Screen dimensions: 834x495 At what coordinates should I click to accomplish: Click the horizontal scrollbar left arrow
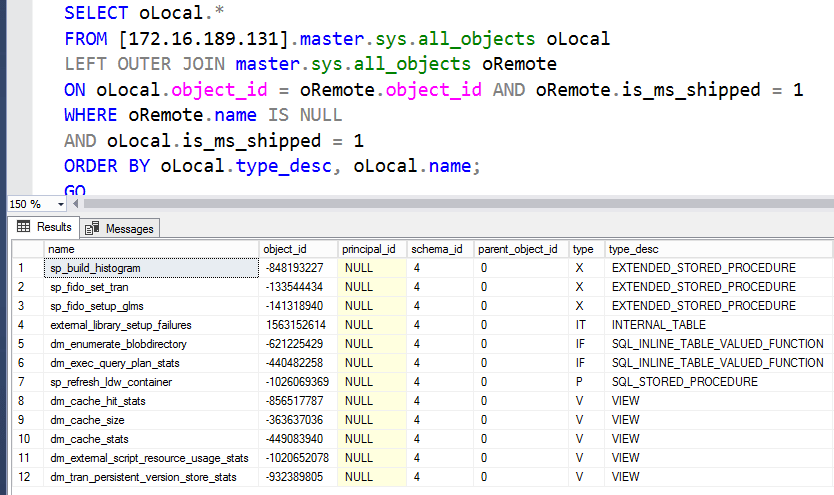[x=76, y=204]
